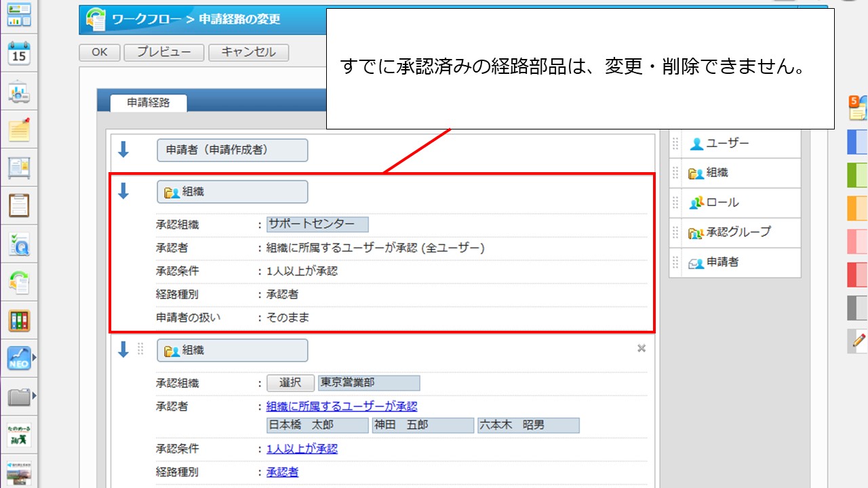Click the 東京営業部 organization field
This screenshot has height=488, width=868.
coord(369,383)
